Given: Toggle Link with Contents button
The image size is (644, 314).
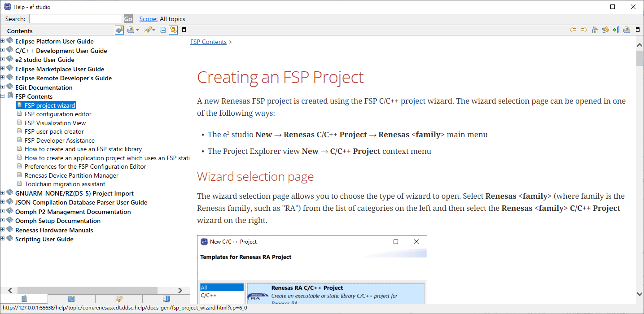Looking at the screenshot, I should pos(173,30).
